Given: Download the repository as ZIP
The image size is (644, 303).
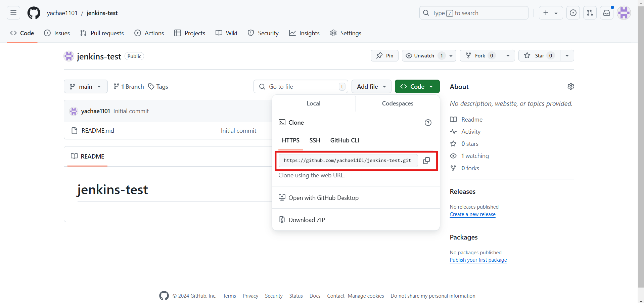Looking at the screenshot, I should click(x=302, y=220).
